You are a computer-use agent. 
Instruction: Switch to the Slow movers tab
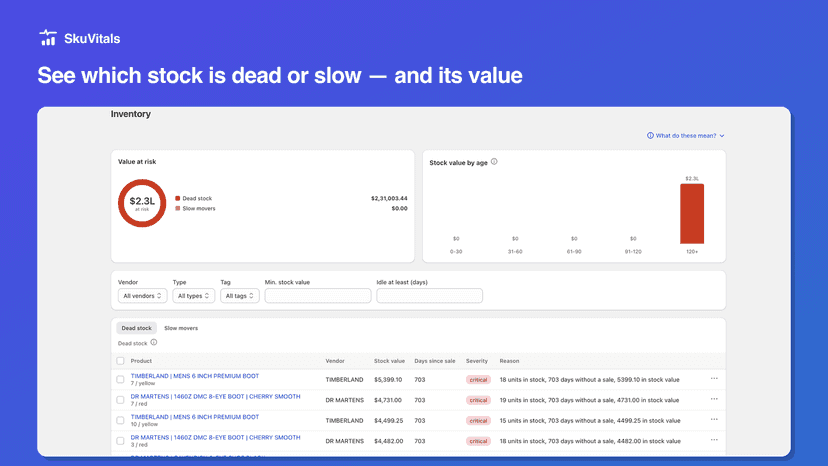point(181,328)
